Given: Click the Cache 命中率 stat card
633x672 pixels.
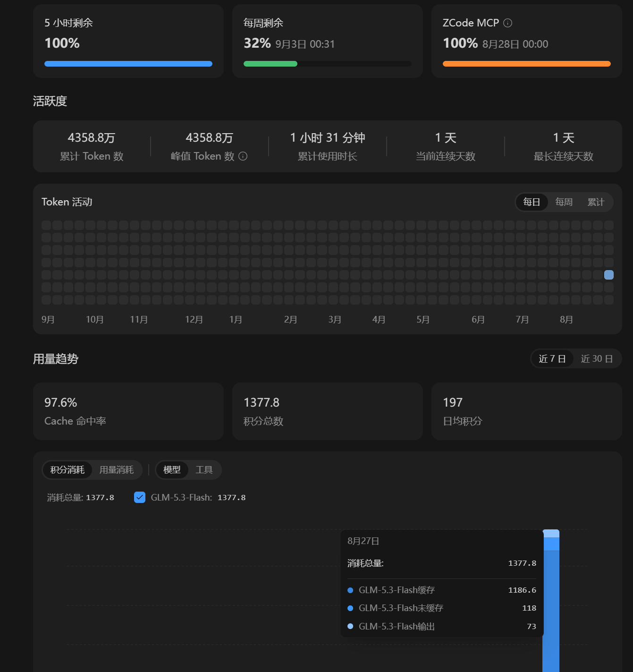Looking at the screenshot, I should pyautogui.click(x=128, y=411).
